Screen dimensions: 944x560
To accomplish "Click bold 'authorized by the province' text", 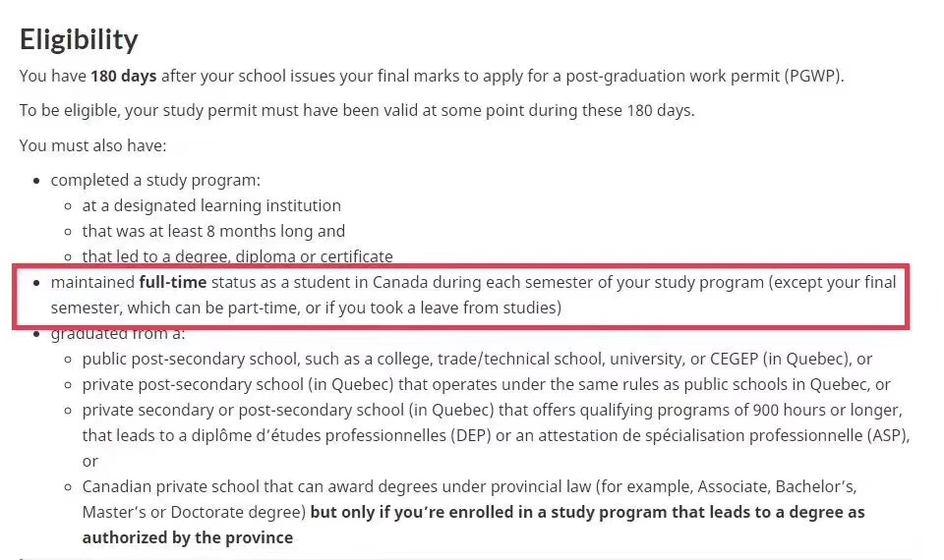I will [x=188, y=537].
